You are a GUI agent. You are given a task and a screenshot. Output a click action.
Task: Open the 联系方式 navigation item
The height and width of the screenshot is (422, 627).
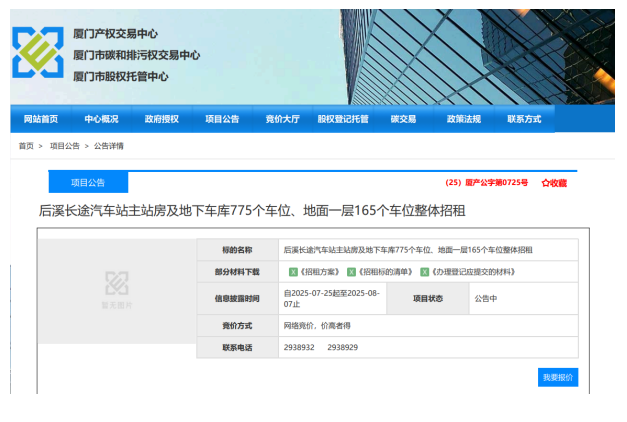tap(524, 119)
